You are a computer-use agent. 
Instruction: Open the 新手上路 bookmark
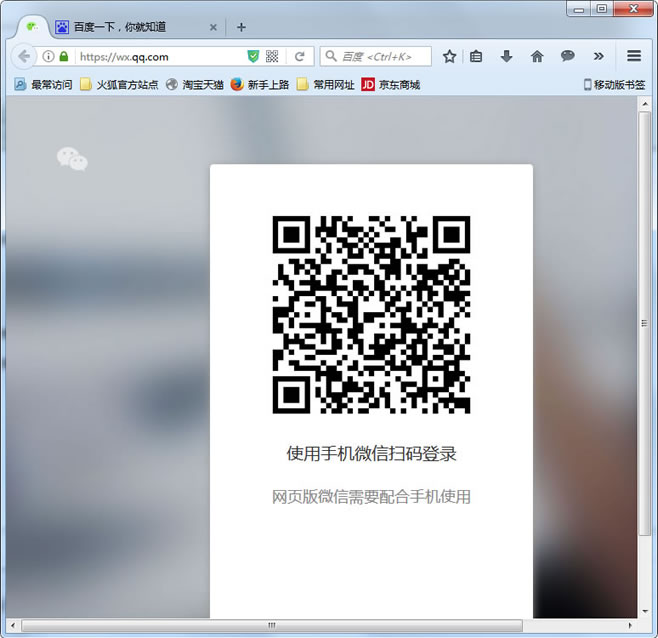(260, 85)
